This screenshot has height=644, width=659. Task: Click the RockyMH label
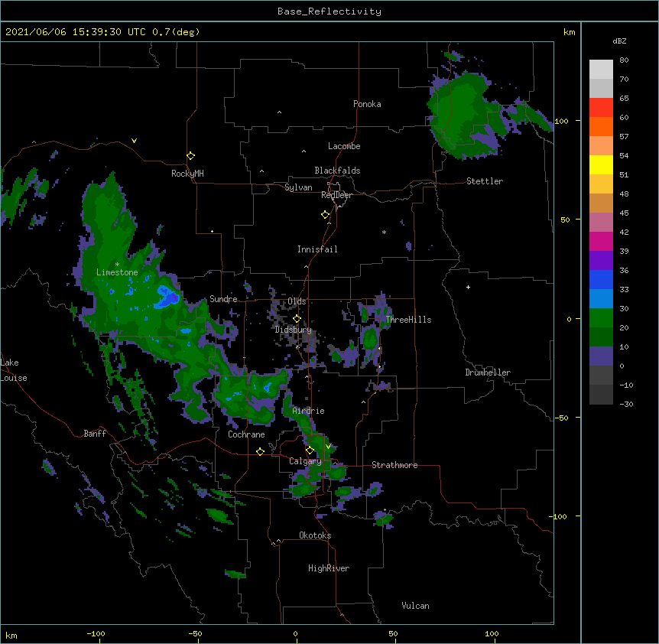point(187,174)
